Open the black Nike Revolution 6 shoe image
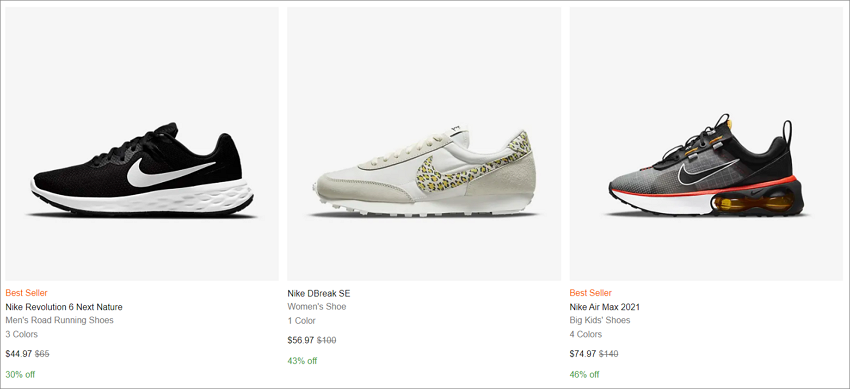This screenshot has width=850, height=389. (x=142, y=144)
